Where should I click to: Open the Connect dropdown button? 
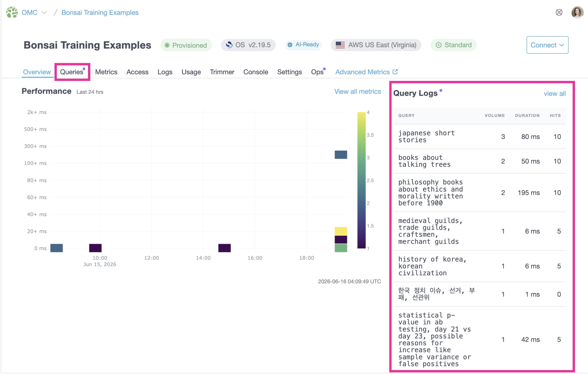click(547, 45)
